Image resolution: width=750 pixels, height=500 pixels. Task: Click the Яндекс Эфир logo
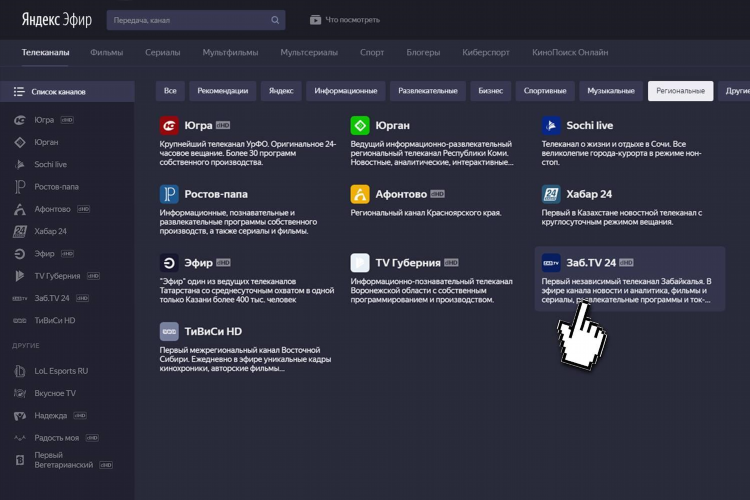click(56, 20)
